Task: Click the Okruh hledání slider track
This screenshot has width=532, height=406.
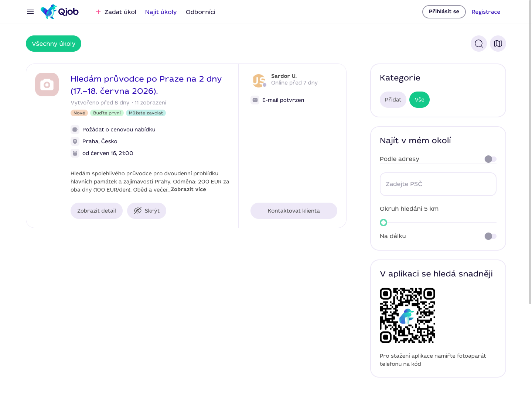Action: [438, 223]
